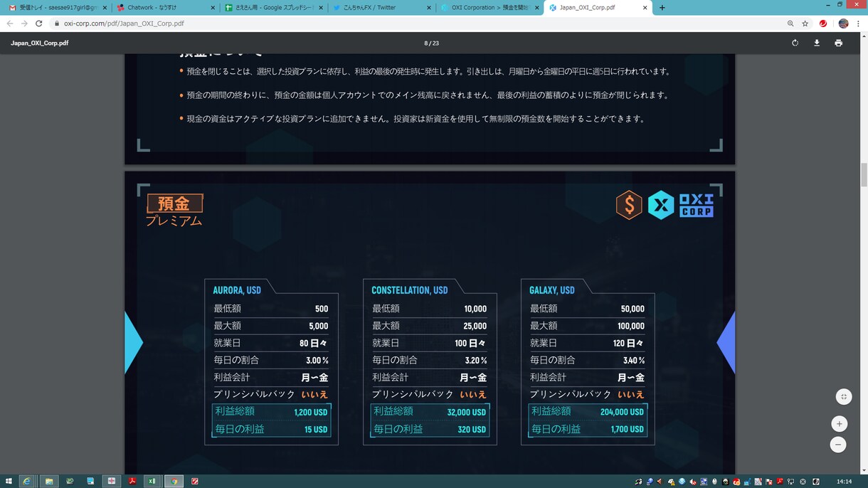Click the vertical scrollbar thumb

(x=864, y=174)
